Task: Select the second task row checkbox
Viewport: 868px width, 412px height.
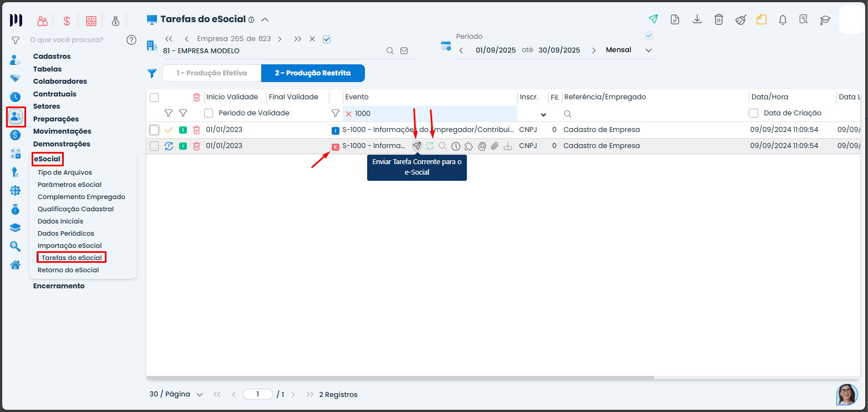Action: (154, 146)
